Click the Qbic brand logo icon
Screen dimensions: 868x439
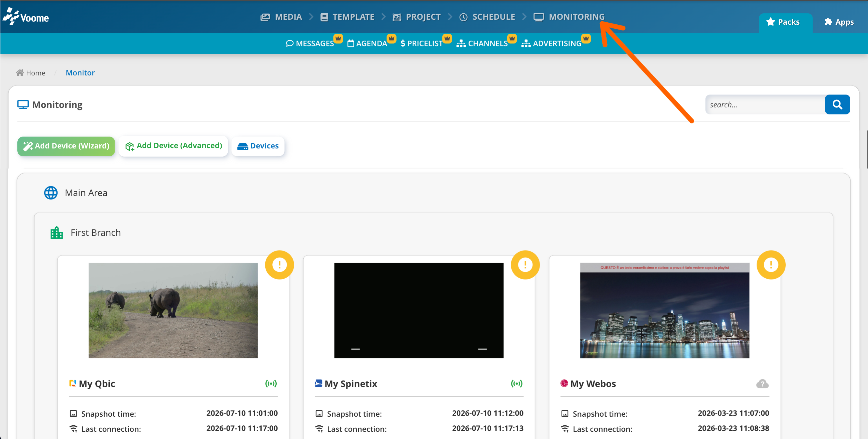tap(72, 383)
